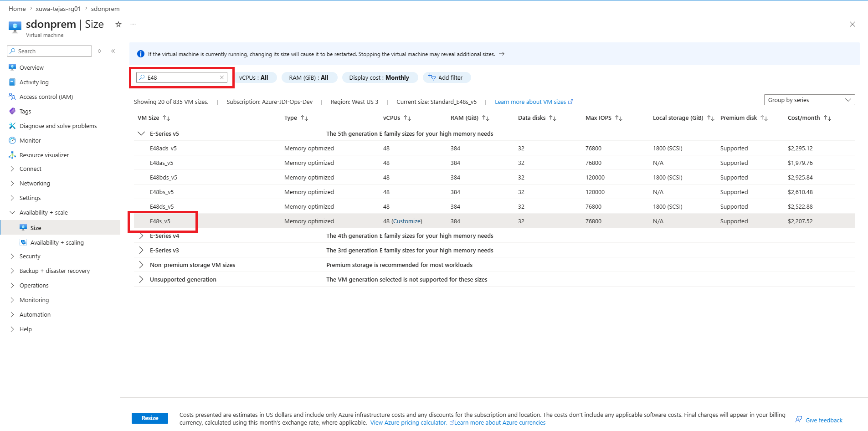Expand the Networking sidebar section

(12, 183)
